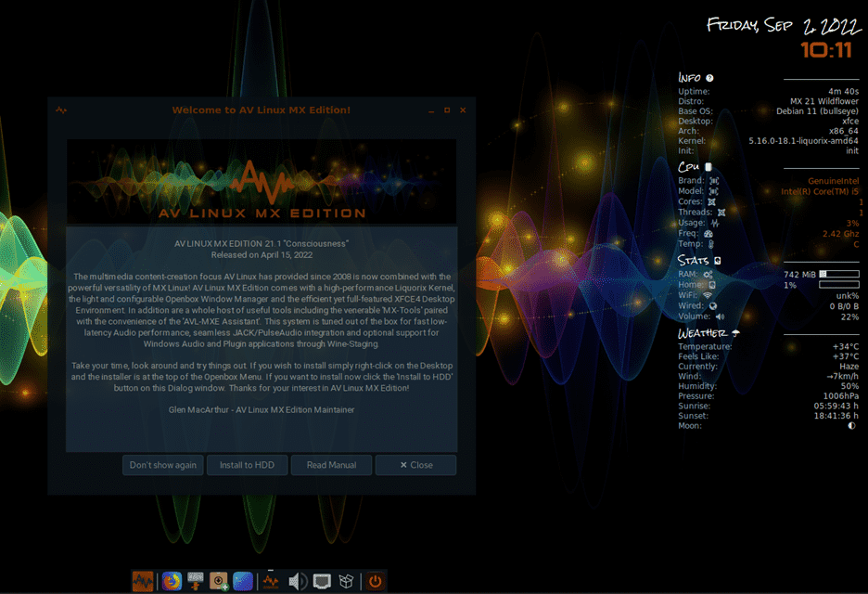
Task: Click the package updater box icon
Action: (x=346, y=581)
